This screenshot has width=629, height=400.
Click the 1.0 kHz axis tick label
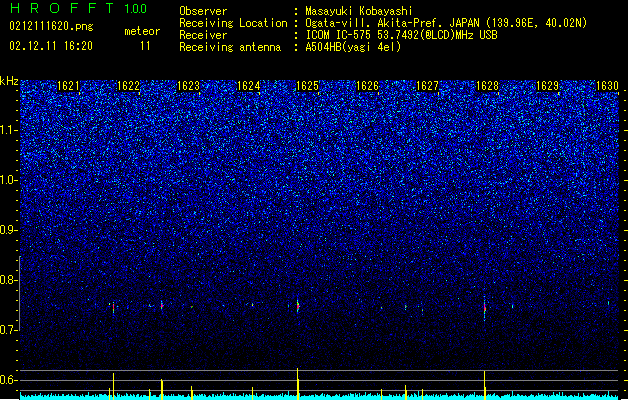click(8, 180)
